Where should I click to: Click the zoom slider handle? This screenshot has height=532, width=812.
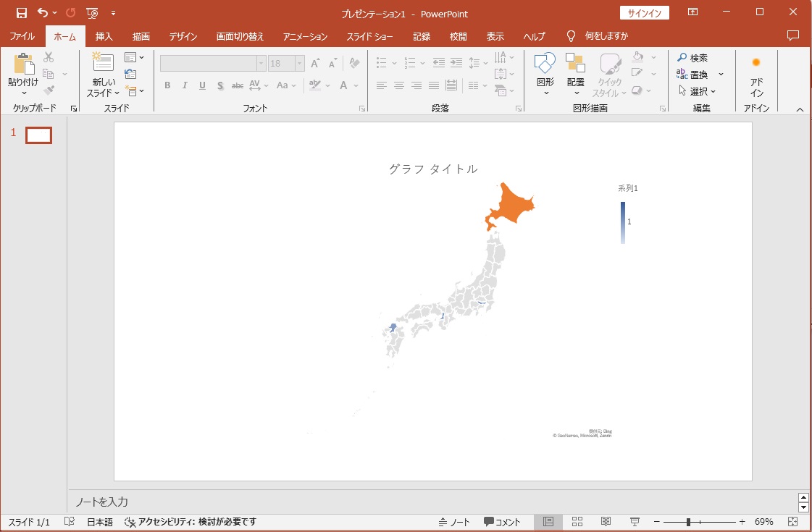(688, 522)
